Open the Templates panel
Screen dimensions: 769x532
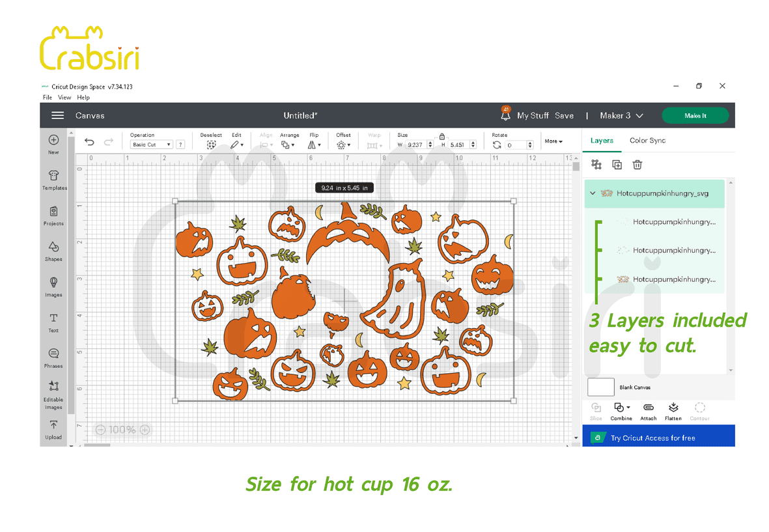click(54, 176)
